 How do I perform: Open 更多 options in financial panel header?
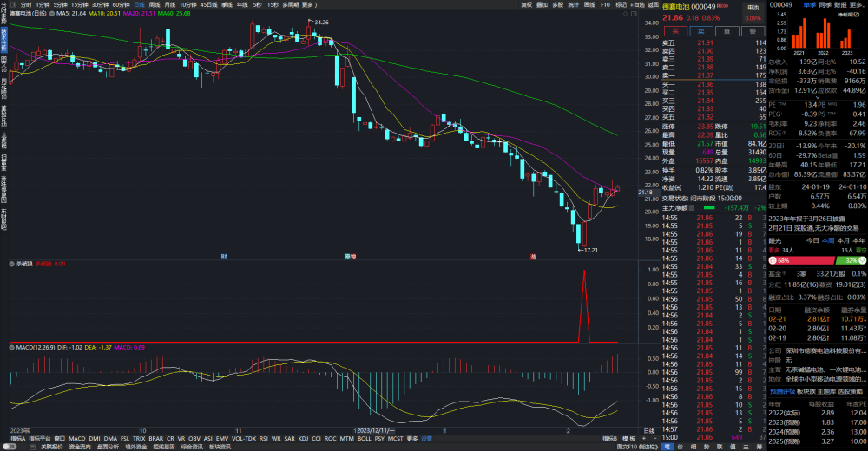pos(856,4)
